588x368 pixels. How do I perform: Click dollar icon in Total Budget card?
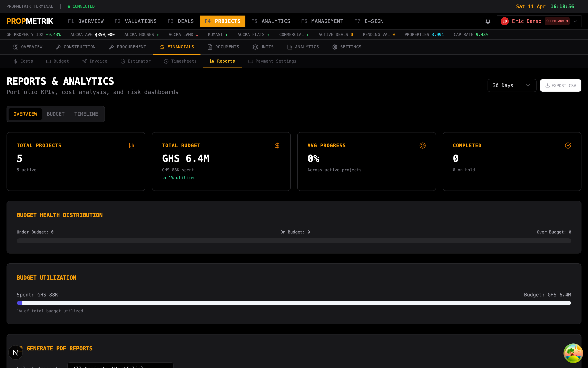(277, 146)
